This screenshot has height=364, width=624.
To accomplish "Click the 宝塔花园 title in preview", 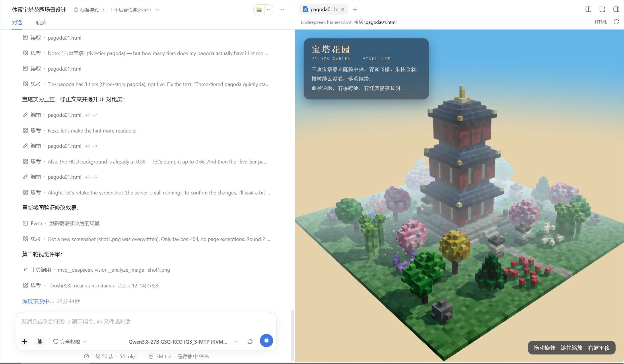I will [331, 49].
